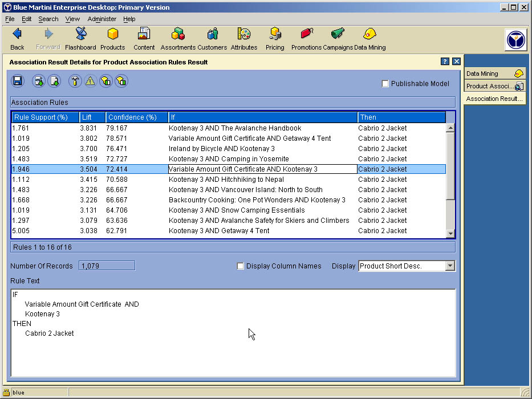The width and height of the screenshot is (532, 399).
Task: Open the Administer menu
Action: point(102,19)
